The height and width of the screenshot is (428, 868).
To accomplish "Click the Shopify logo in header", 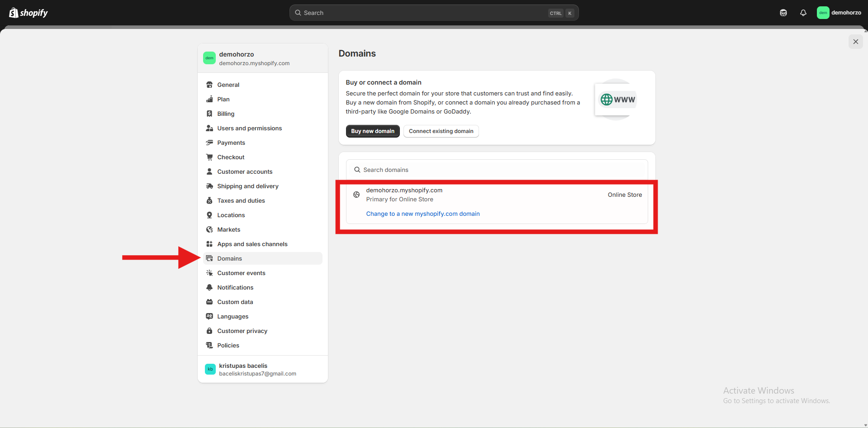I will point(28,13).
